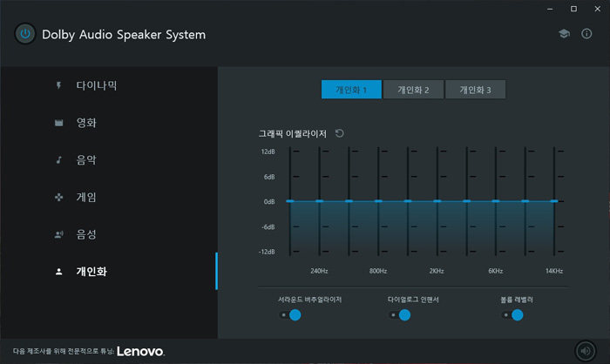Toggle the 볼륨 레벨러 switch
Viewport: 610px width, 364px height.
point(512,315)
